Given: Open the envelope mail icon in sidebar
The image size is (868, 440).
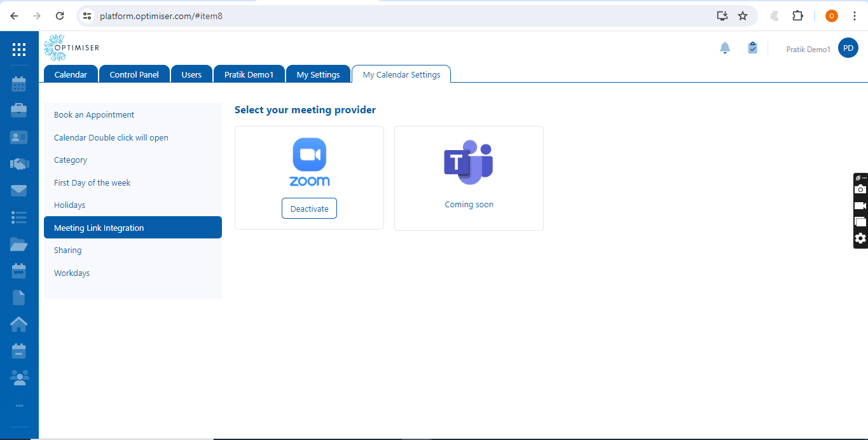Looking at the screenshot, I should (x=19, y=191).
